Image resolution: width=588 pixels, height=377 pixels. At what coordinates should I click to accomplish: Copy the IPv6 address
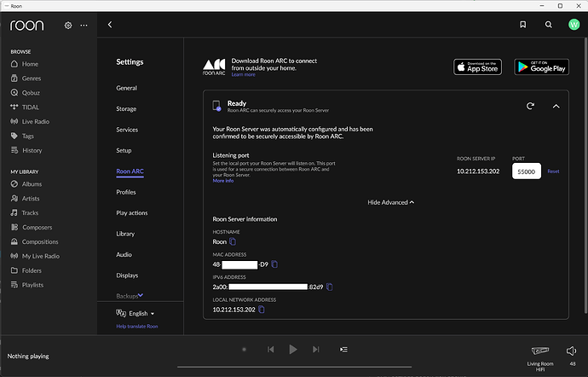point(330,287)
